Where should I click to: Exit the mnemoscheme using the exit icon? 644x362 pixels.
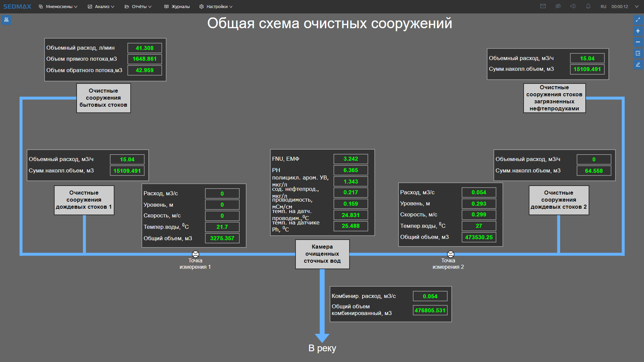(x=638, y=53)
